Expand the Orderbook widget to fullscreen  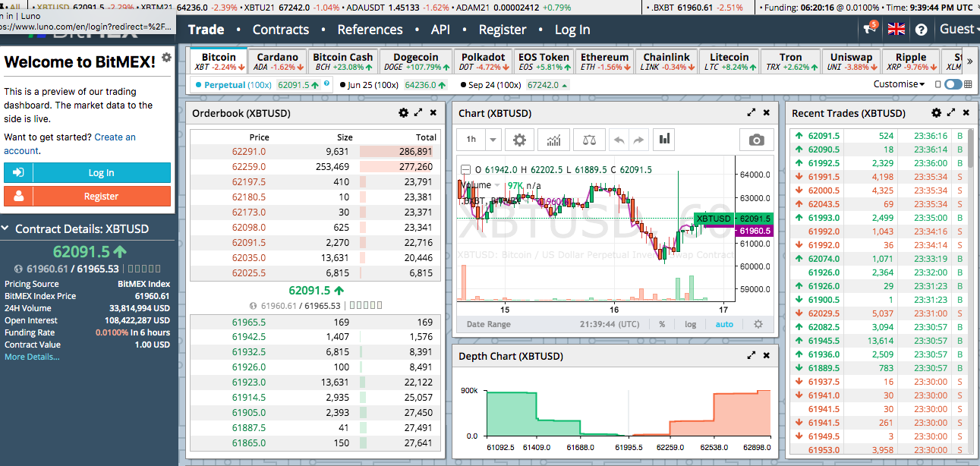pyautogui.click(x=418, y=113)
